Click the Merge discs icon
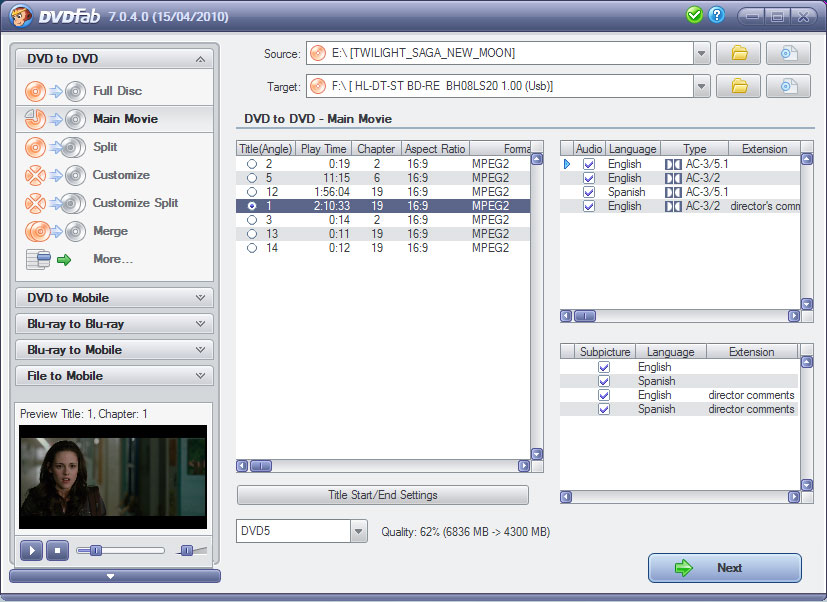Viewport: 827px width, 602px height. 55,231
